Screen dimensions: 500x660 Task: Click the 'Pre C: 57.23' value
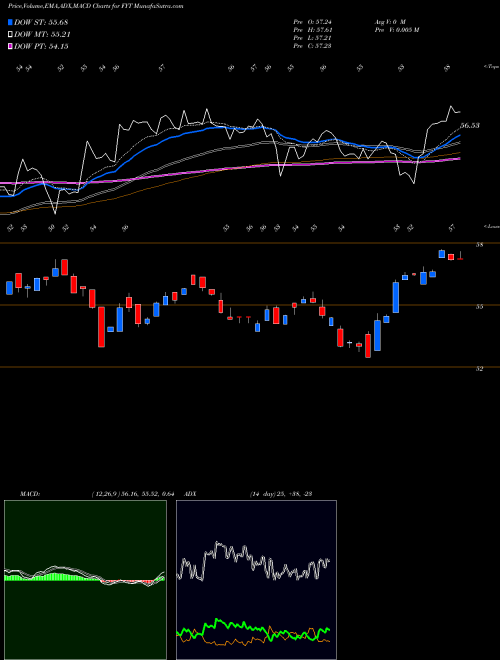pos(312,46)
